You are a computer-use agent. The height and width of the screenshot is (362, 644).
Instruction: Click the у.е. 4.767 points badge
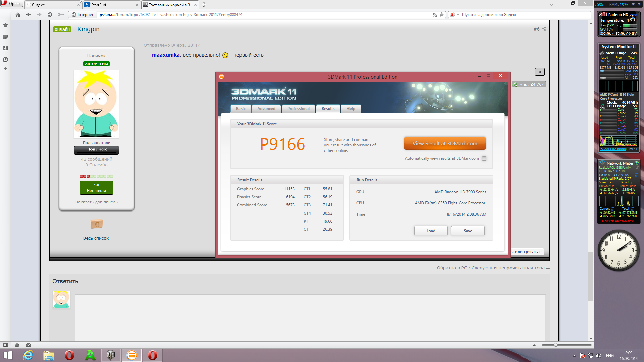point(529,84)
